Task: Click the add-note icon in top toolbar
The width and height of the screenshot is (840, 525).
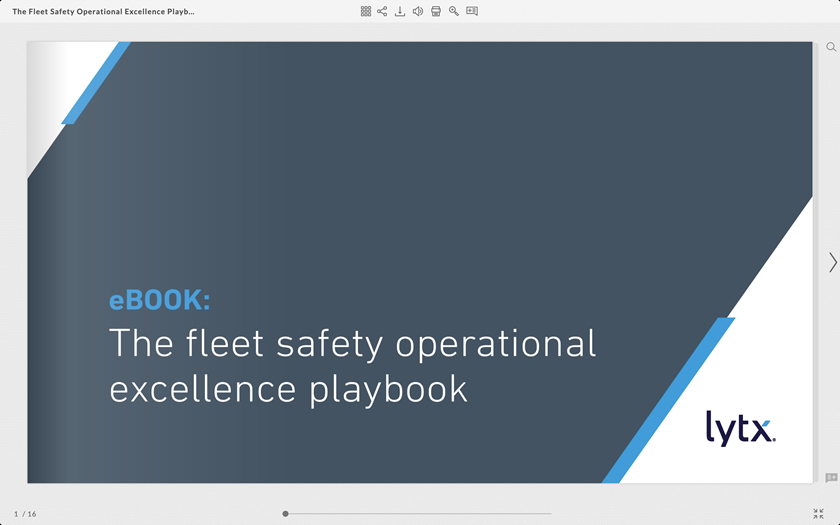Action: tap(472, 11)
